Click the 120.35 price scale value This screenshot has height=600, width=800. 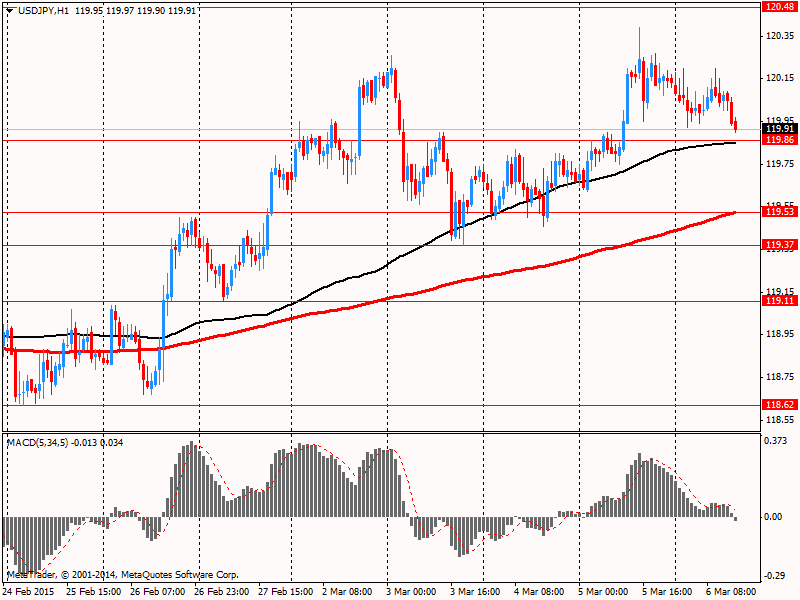(x=780, y=36)
